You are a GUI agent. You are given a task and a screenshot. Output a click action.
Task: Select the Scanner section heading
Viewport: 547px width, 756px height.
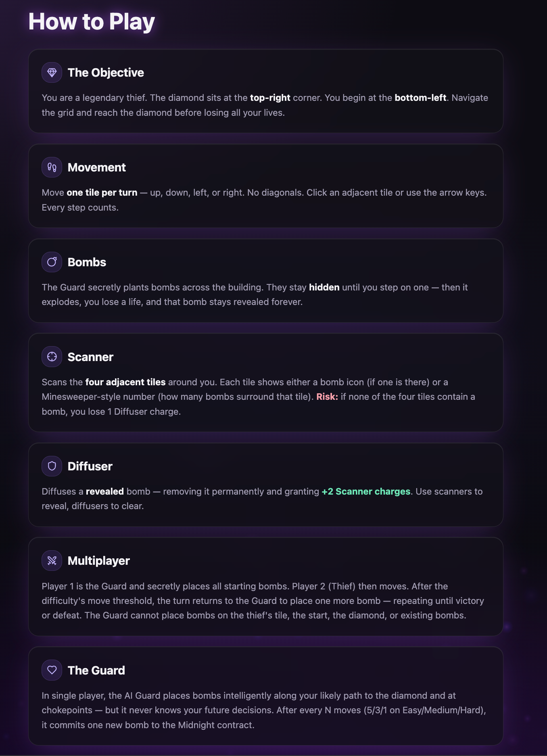(x=90, y=357)
